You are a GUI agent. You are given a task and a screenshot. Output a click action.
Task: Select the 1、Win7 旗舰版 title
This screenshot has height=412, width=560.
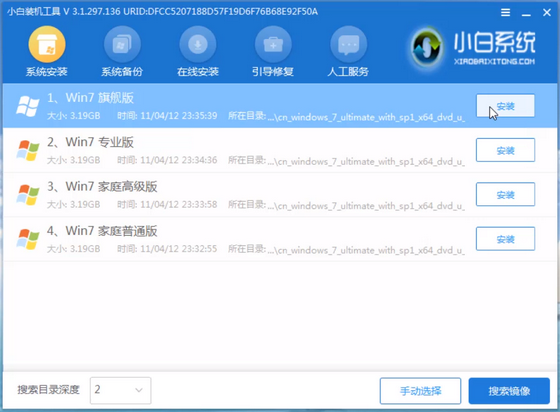coord(90,98)
